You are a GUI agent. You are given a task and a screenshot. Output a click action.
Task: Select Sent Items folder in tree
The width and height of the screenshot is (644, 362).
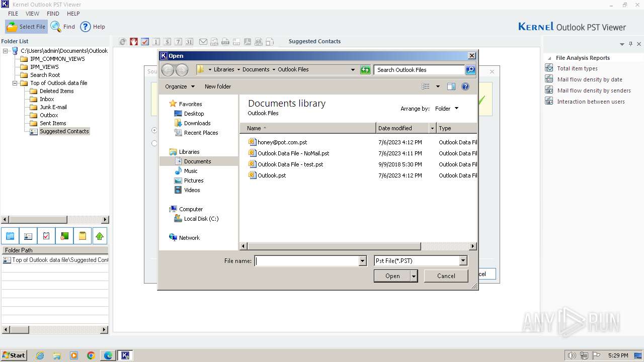53,123
